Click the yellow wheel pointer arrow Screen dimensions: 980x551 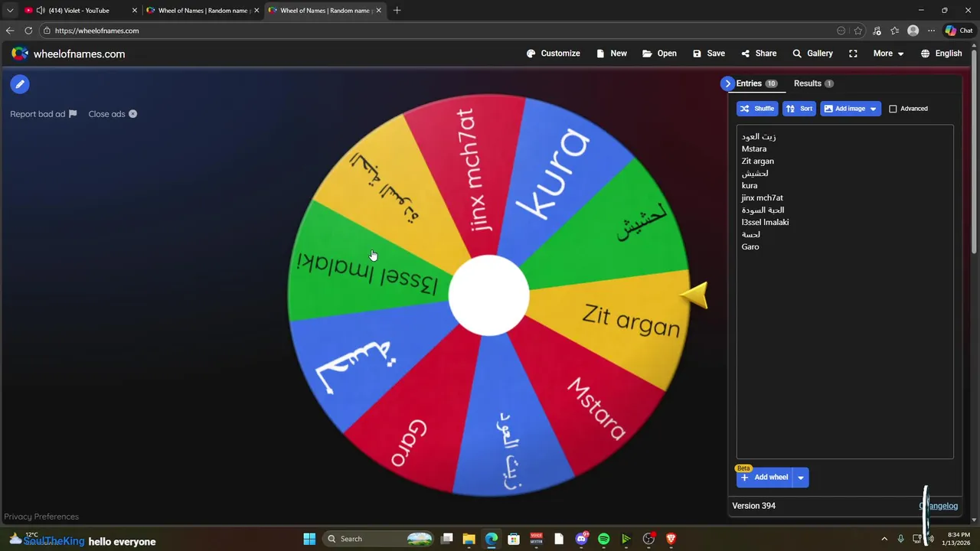point(694,295)
